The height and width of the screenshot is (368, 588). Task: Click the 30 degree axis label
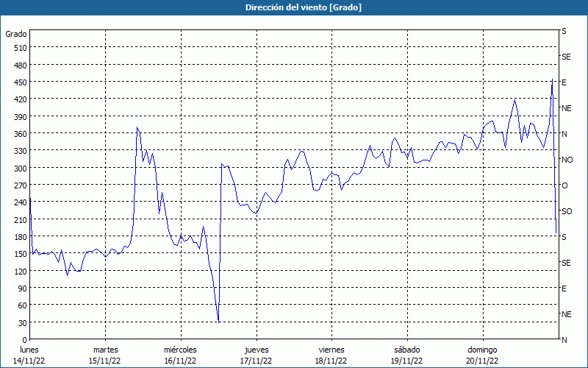[23, 323]
